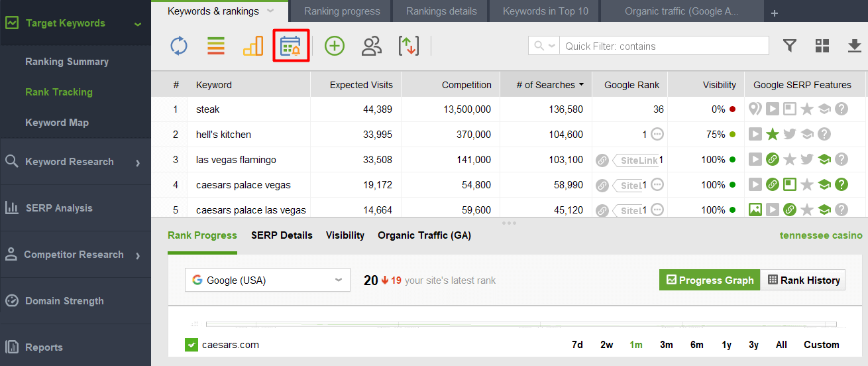Click the bracketed up-down arrows icon
The width and height of the screenshot is (868, 366).
[409, 46]
